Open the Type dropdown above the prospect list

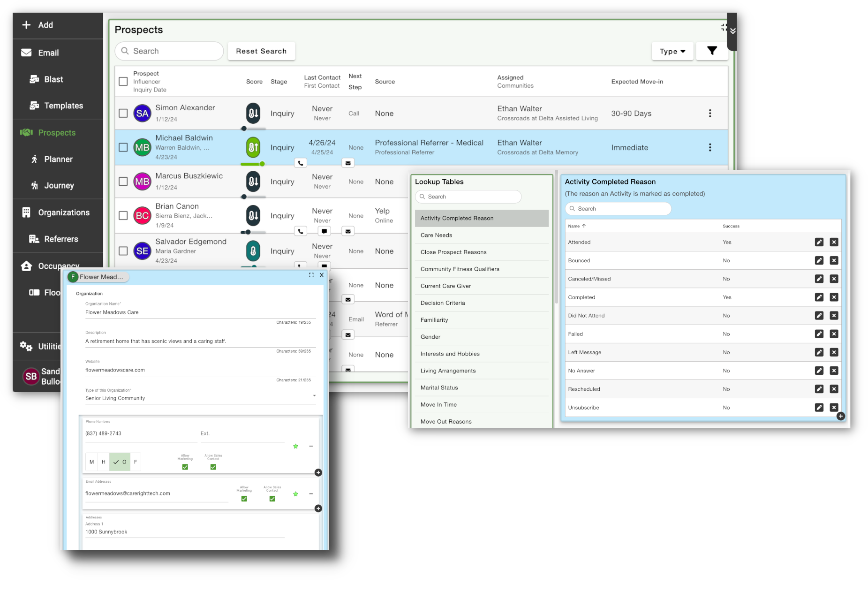pyautogui.click(x=672, y=51)
